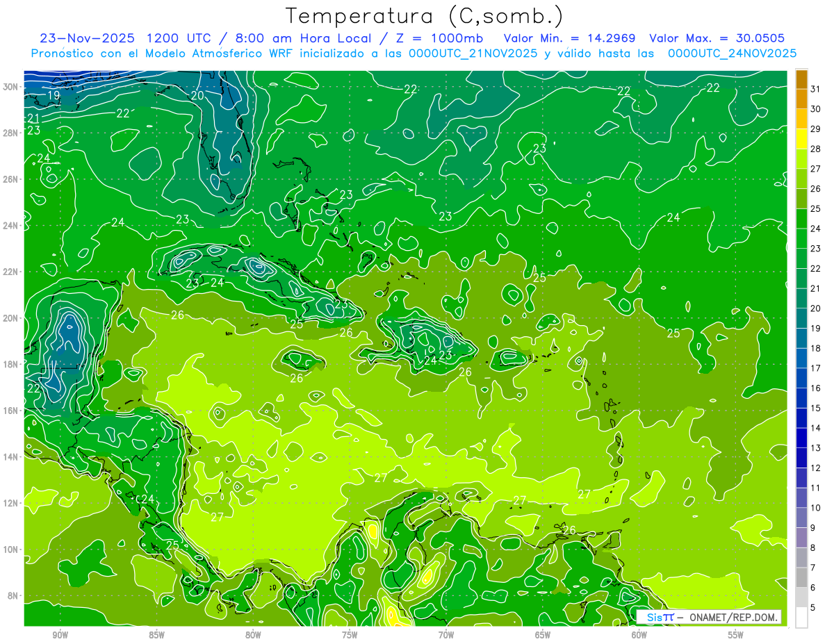Image resolution: width=834 pixels, height=644 pixels.
Task: Click the "30N" latitude axis label
Action: click(10, 87)
